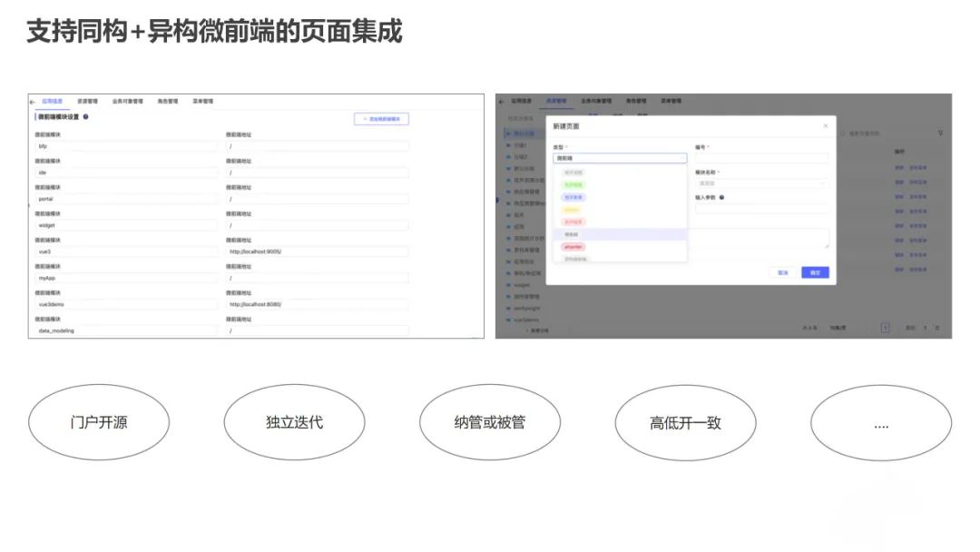Screen dimensions: 980x552
Task: Select the widget item icon in the sidebar tree
Action: coord(508,285)
